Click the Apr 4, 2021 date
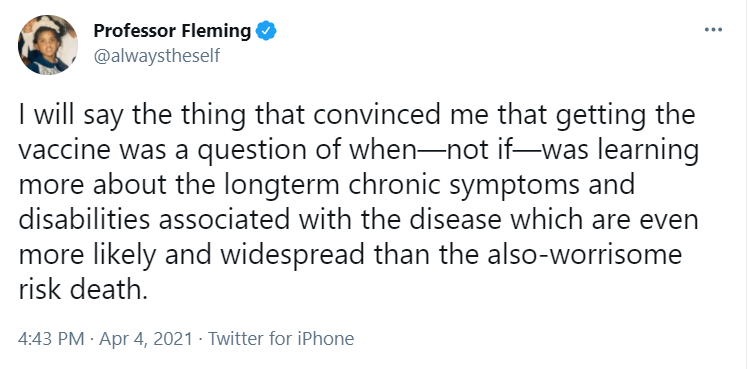Image resolution: width=748 pixels, height=369 pixels. [145, 339]
